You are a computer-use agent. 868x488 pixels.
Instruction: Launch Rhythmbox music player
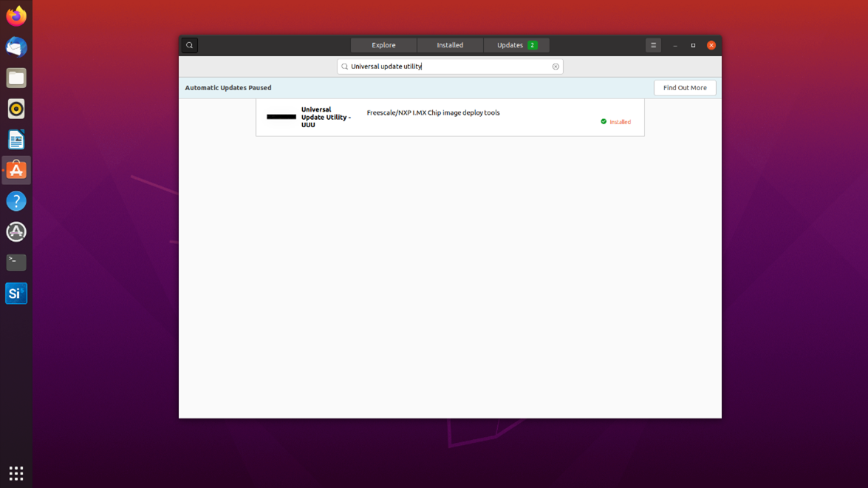(16, 109)
